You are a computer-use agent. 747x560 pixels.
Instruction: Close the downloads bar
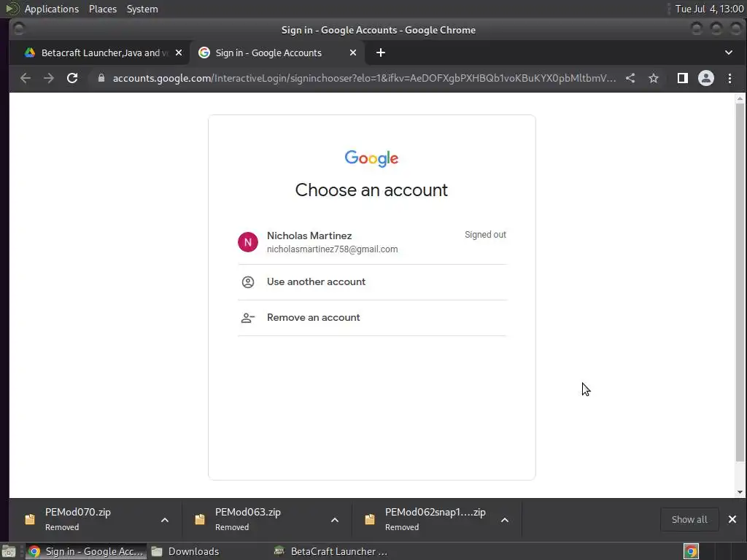pos(732,519)
